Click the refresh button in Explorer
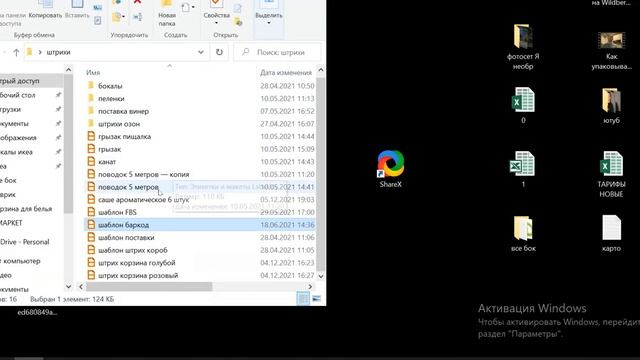The width and height of the screenshot is (640, 360). pyautogui.click(x=219, y=52)
